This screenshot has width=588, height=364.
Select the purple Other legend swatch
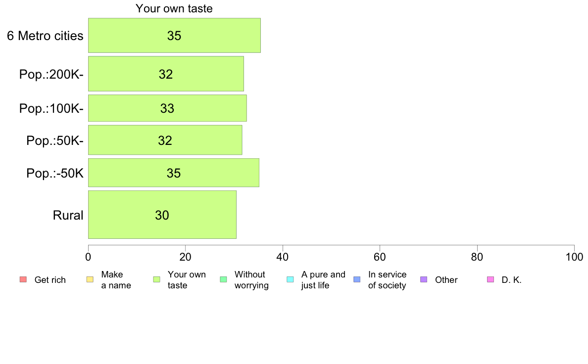(x=424, y=279)
